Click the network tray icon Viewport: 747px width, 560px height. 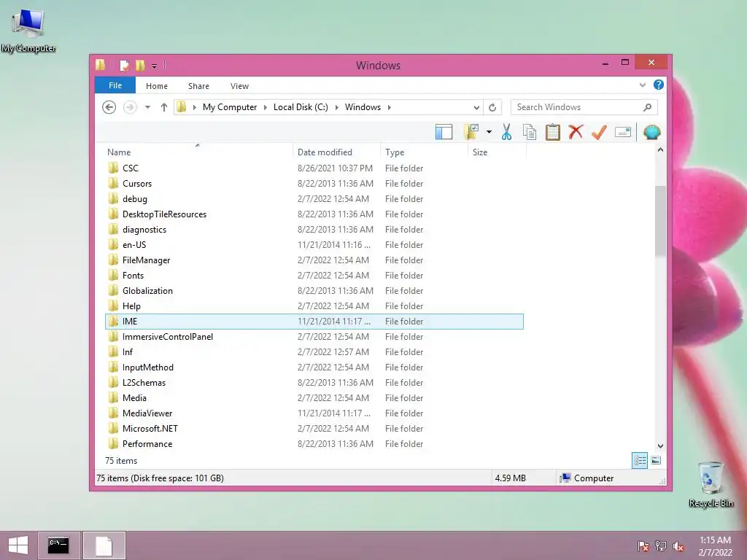point(661,545)
